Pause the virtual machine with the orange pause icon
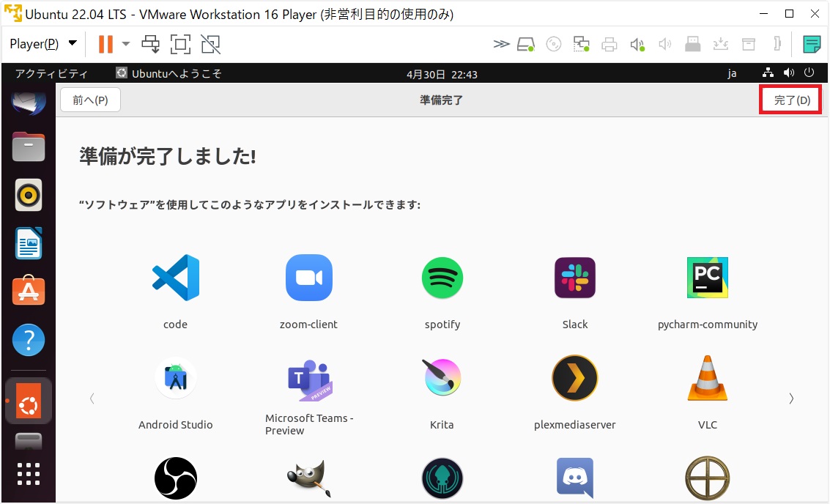The width and height of the screenshot is (830, 504). point(106,44)
